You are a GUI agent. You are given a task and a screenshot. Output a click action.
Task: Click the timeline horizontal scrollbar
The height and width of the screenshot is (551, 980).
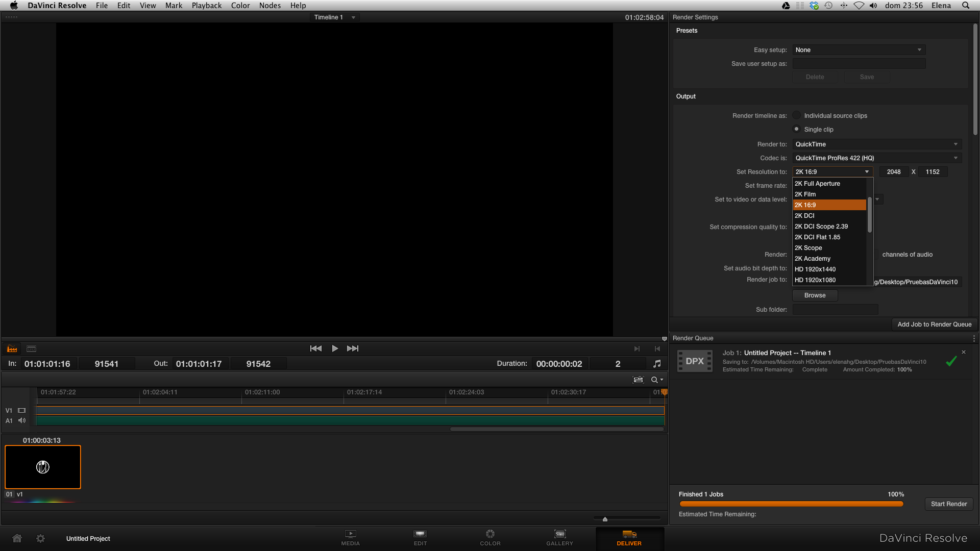(557, 429)
